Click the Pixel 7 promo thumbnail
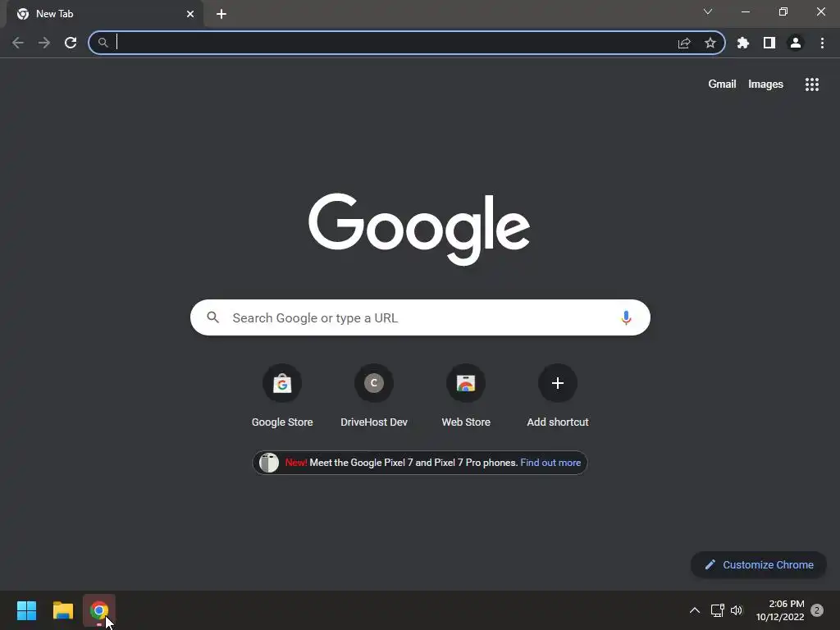This screenshot has width=840, height=630. tap(269, 463)
